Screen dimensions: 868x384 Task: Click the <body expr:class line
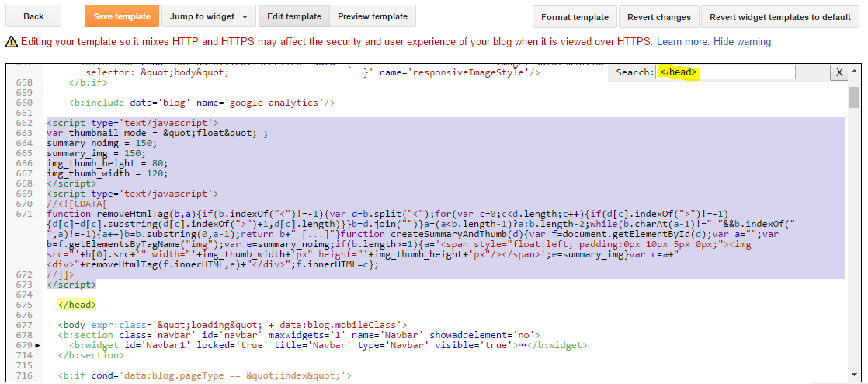pos(232,325)
